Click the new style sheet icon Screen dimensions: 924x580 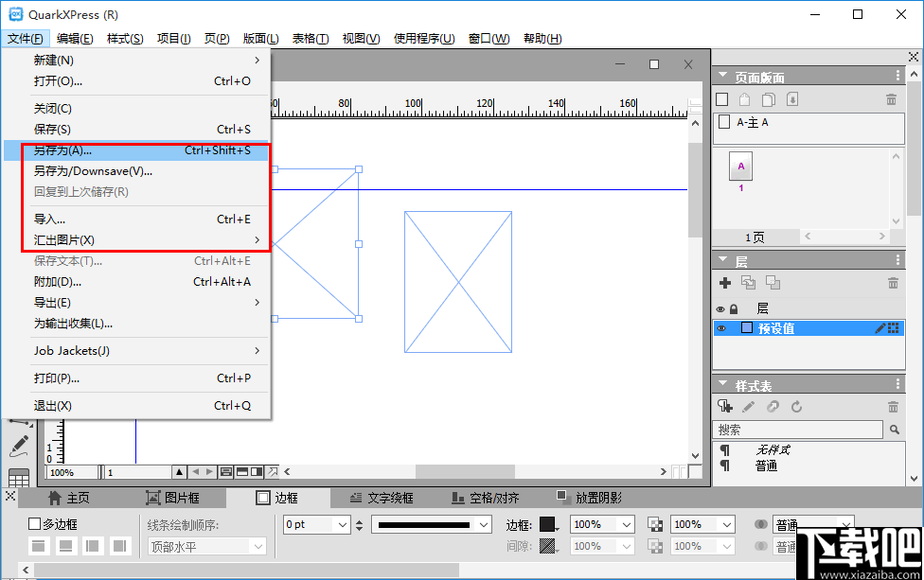coord(725,407)
